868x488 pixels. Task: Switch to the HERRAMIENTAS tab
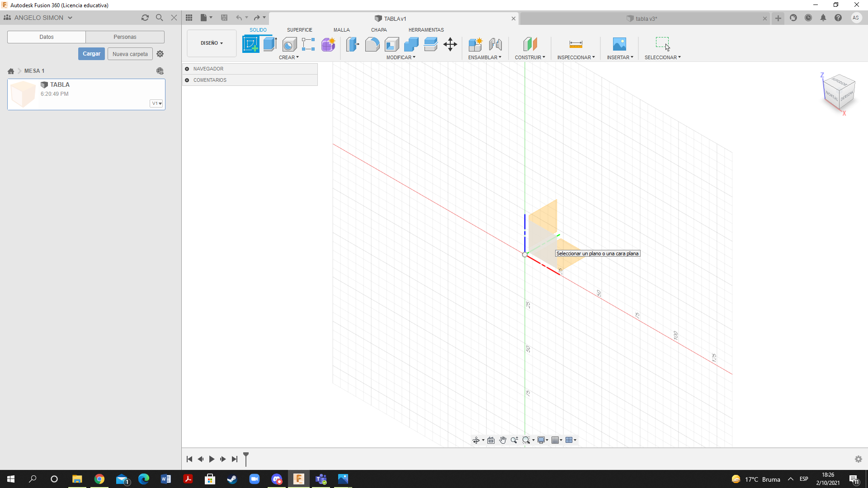(426, 30)
